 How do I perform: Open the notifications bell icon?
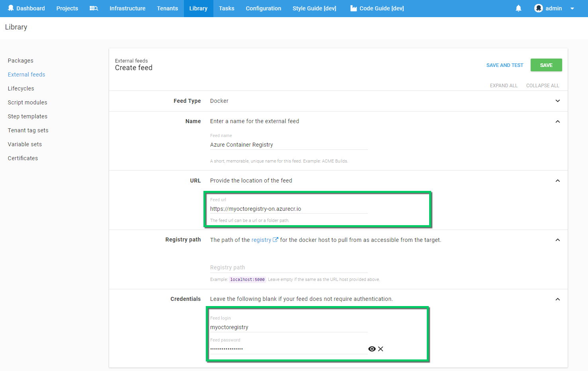518,8
